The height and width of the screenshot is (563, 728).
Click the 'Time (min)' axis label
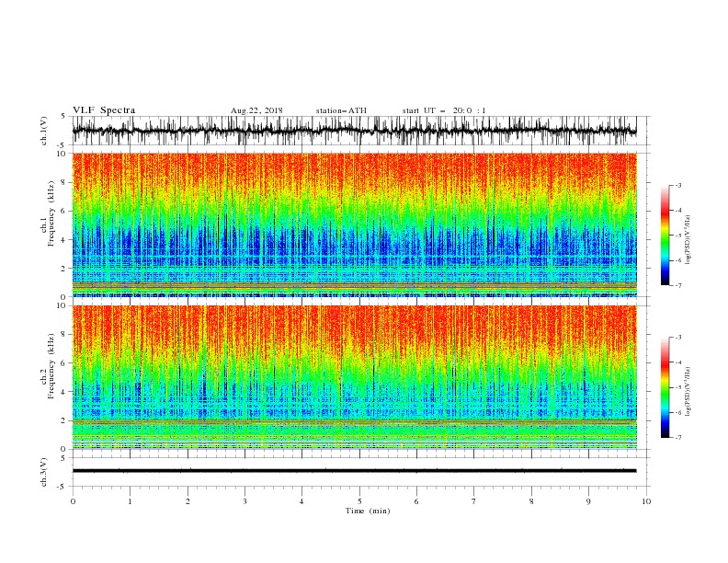368,511
